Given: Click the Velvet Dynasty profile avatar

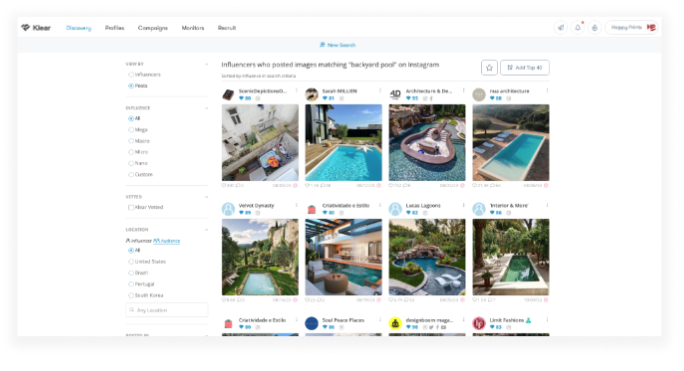Looking at the screenshot, I should pyautogui.click(x=228, y=209).
